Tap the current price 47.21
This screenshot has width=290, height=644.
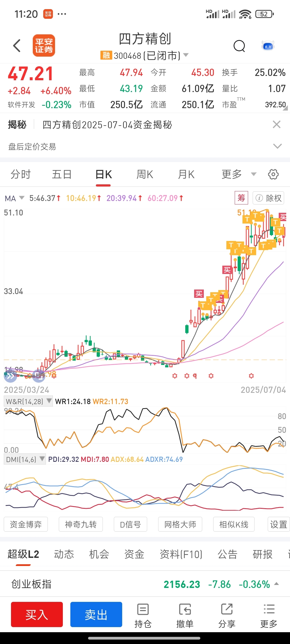point(30,74)
